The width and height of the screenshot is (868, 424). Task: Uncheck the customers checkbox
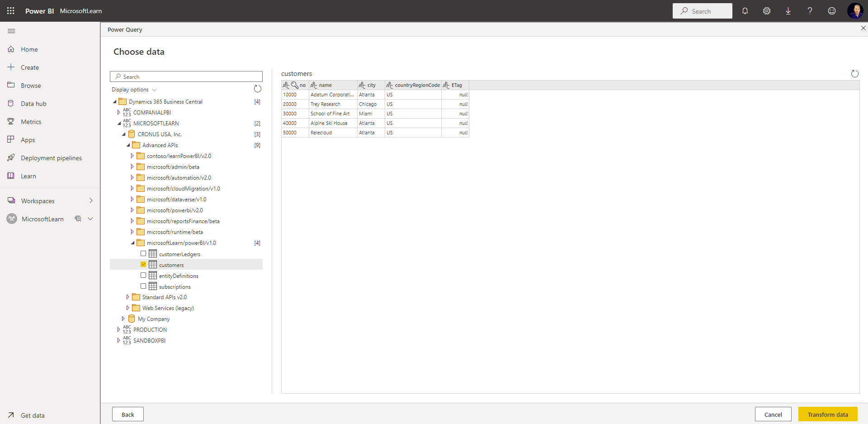pyautogui.click(x=143, y=264)
